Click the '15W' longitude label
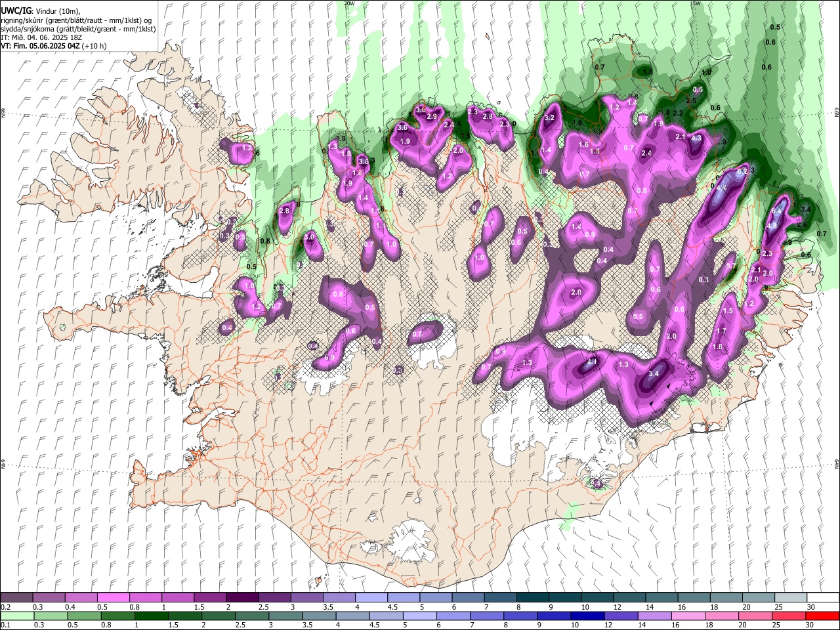 pos(695,3)
